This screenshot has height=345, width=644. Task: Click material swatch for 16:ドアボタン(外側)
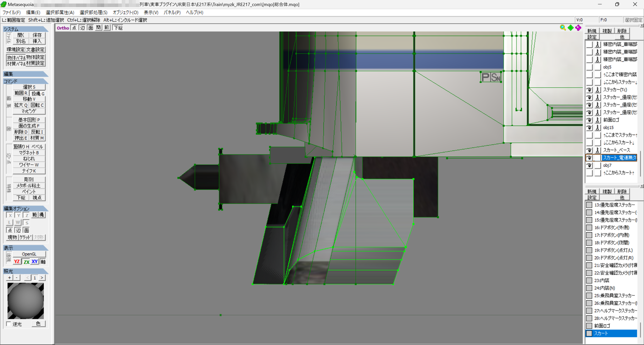click(589, 228)
